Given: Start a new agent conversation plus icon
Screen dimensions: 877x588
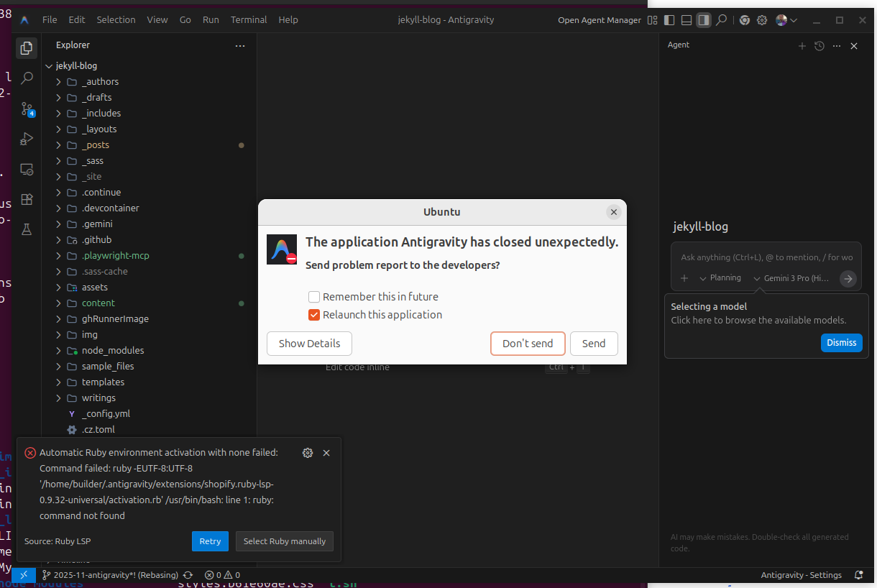Looking at the screenshot, I should point(802,46).
